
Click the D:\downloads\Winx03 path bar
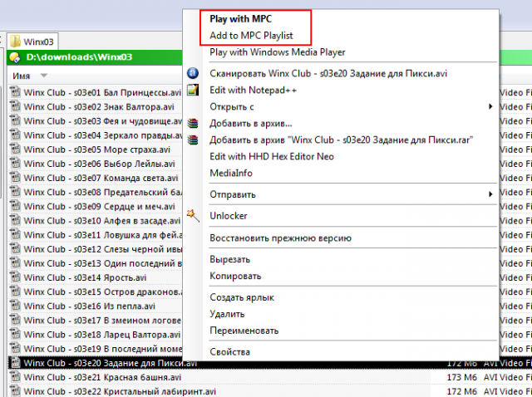click(94, 57)
